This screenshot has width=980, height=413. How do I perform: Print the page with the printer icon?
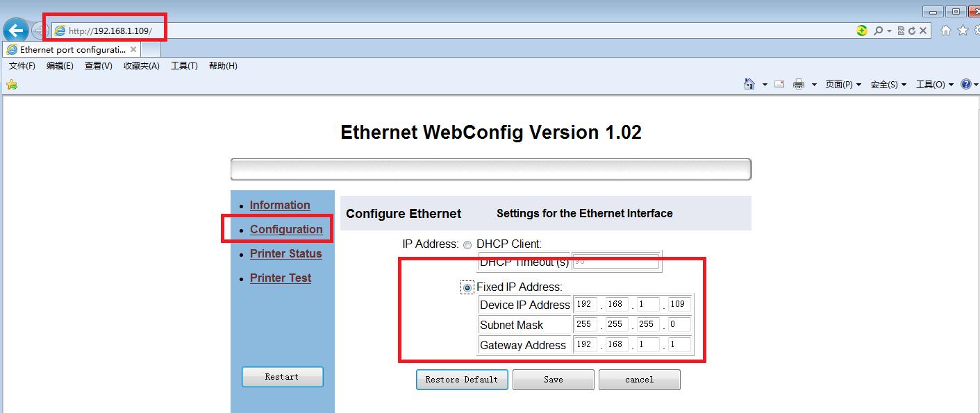(x=799, y=84)
